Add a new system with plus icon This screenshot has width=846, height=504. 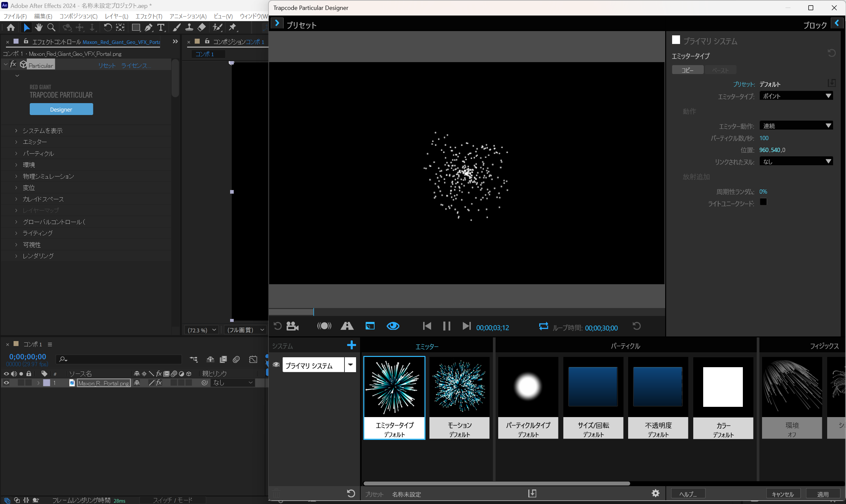(x=351, y=345)
